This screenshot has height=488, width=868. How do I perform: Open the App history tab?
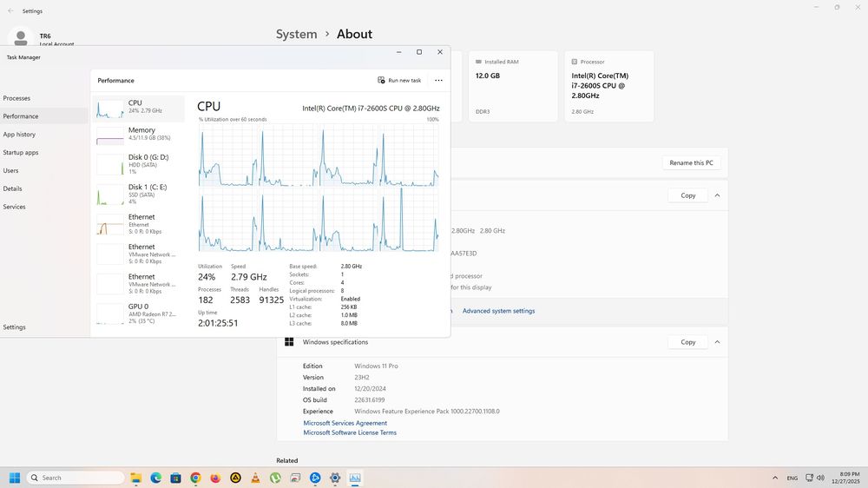coord(44,134)
